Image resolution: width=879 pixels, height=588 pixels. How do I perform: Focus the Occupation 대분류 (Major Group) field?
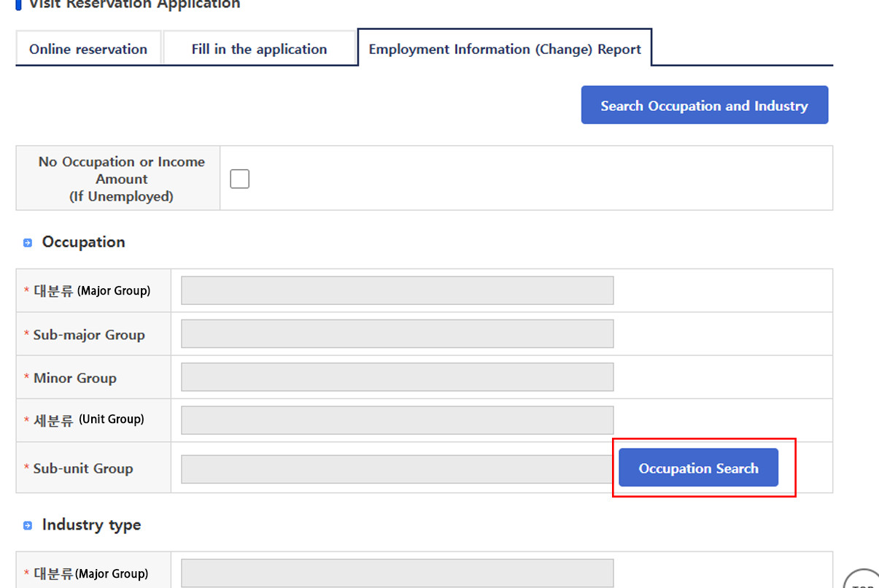(x=397, y=290)
